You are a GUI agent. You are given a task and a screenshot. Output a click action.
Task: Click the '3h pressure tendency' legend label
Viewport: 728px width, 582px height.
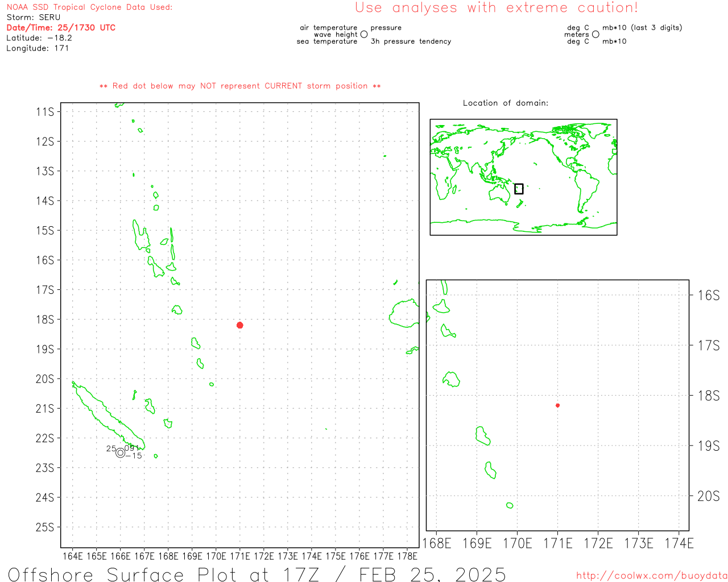coord(411,41)
